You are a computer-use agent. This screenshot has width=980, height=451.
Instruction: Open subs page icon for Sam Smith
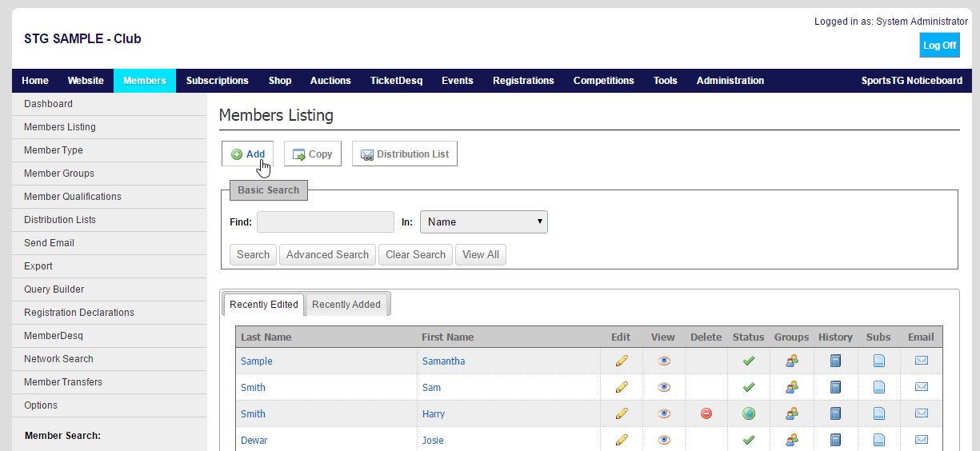[879, 387]
